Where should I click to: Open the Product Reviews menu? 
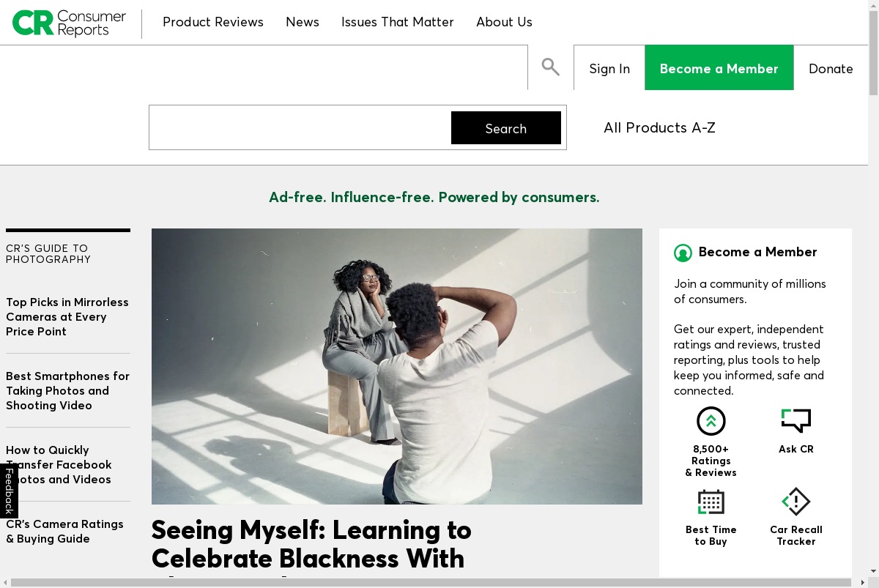(x=213, y=22)
